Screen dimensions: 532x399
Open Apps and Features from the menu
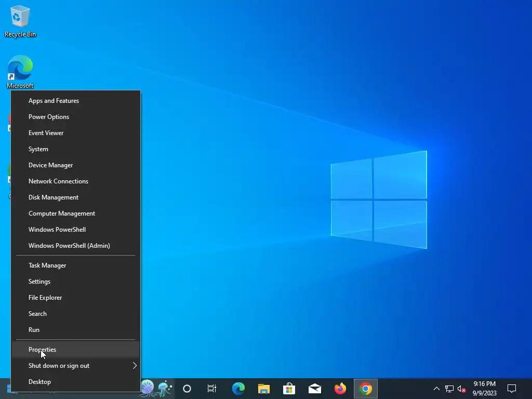tap(76, 101)
